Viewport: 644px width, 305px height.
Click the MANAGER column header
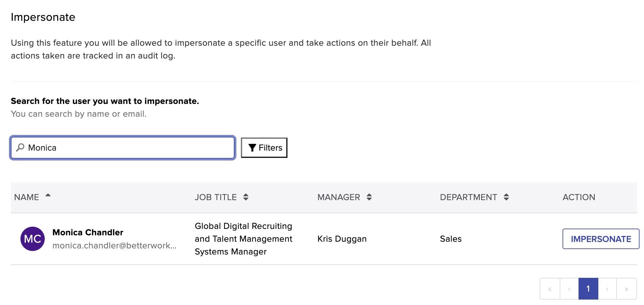[x=339, y=197]
